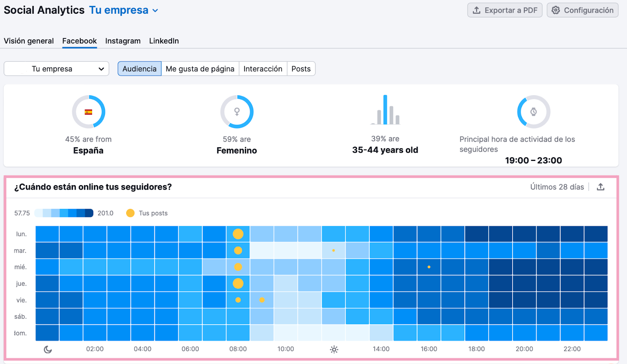This screenshot has width=627, height=364.
Task: Show the Posts section
Action: tap(301, 69)
